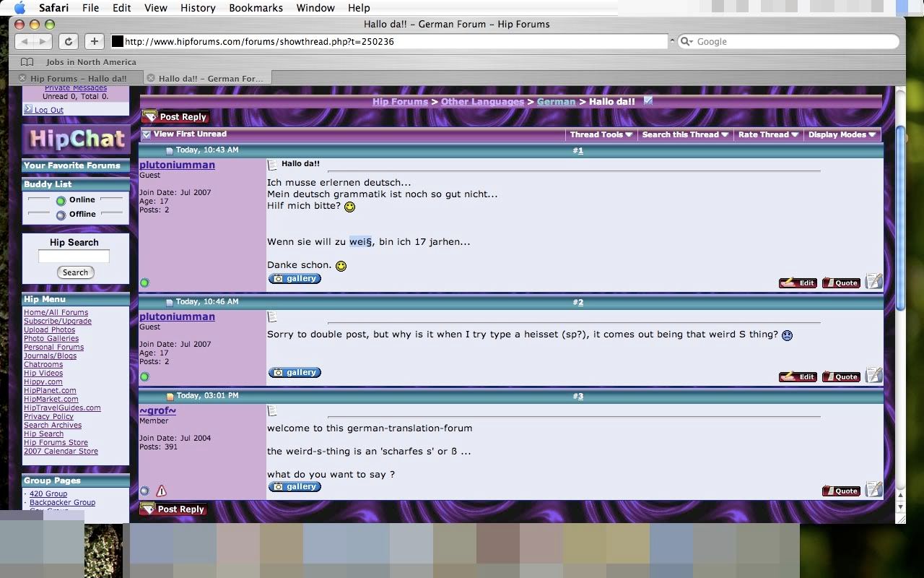Click the Hip Search text box
The width and height of the screenshot is (924, 578).
click(74, 256)
